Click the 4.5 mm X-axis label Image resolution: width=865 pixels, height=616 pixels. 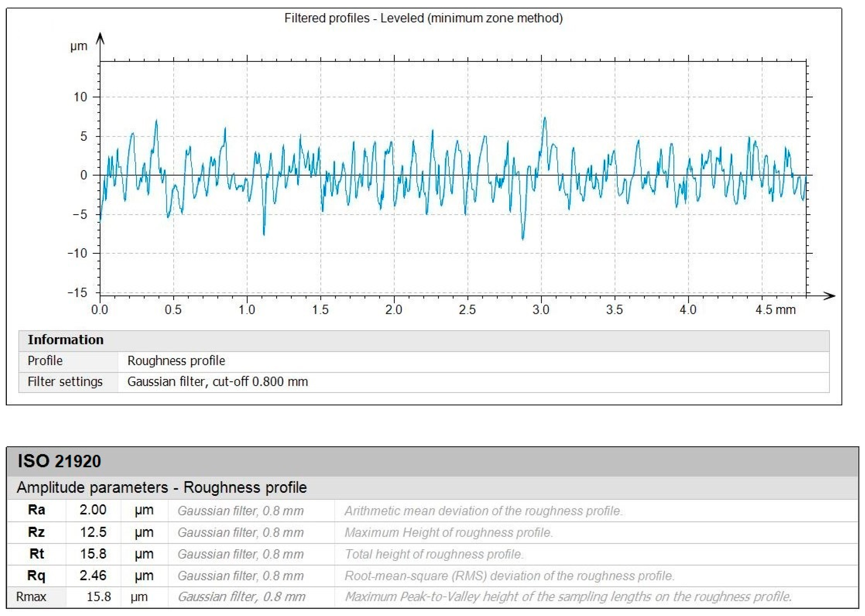click(x=775, y=310)
